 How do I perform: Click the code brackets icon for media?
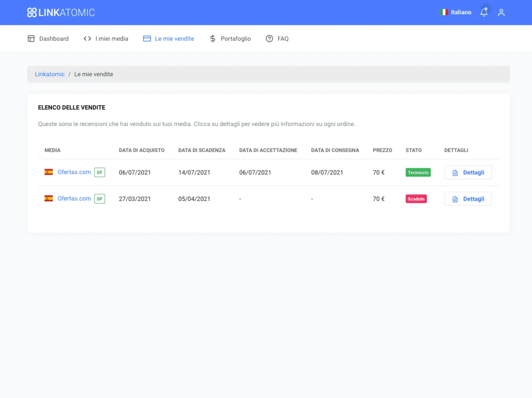(x=87, y=39)
